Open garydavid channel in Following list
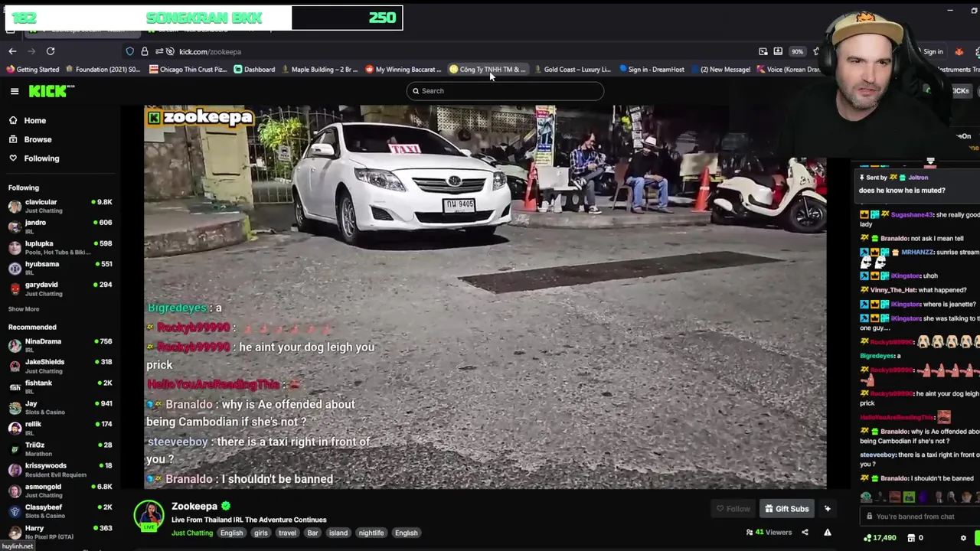This screenshot has height=551, width=980. click(x=60, y=289)
